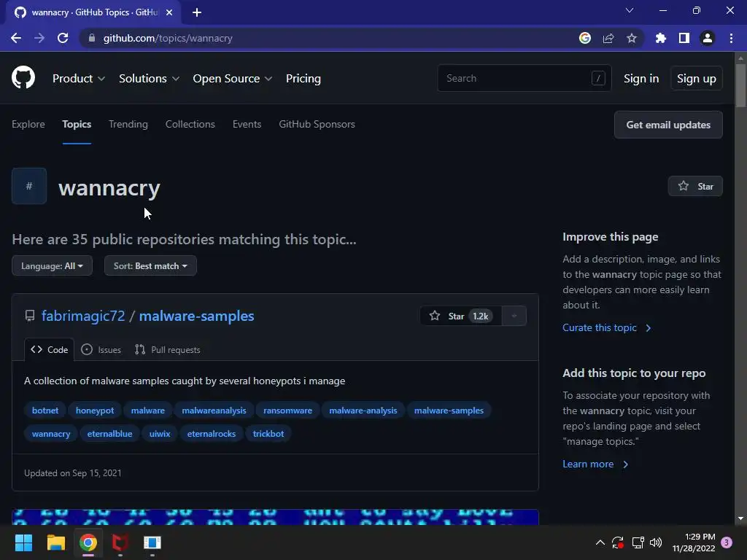Open the Google account icon in address bar
Image resolution: width=747 pixels, height=560 pixels.
pos(585,38)
